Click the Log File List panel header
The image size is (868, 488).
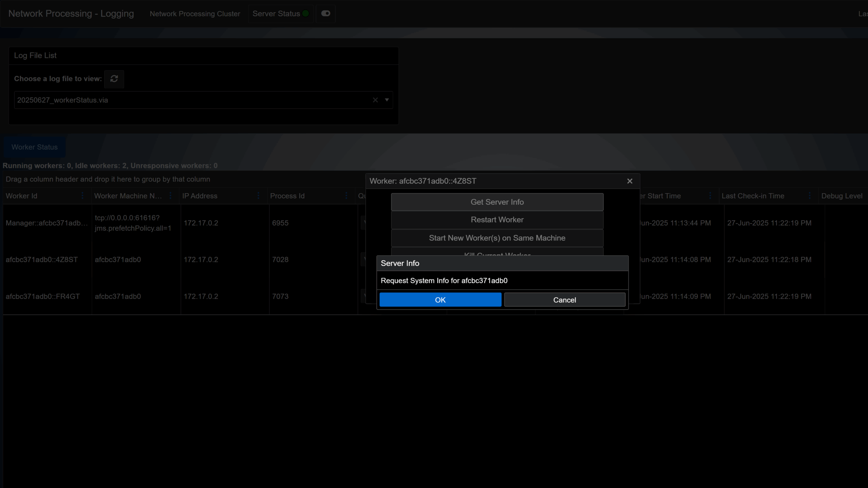(203, 56)
